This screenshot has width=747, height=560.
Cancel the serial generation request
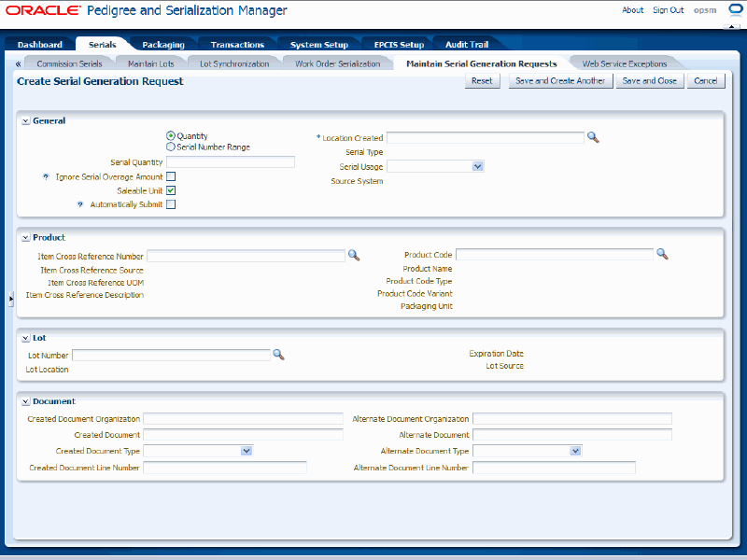706,81
